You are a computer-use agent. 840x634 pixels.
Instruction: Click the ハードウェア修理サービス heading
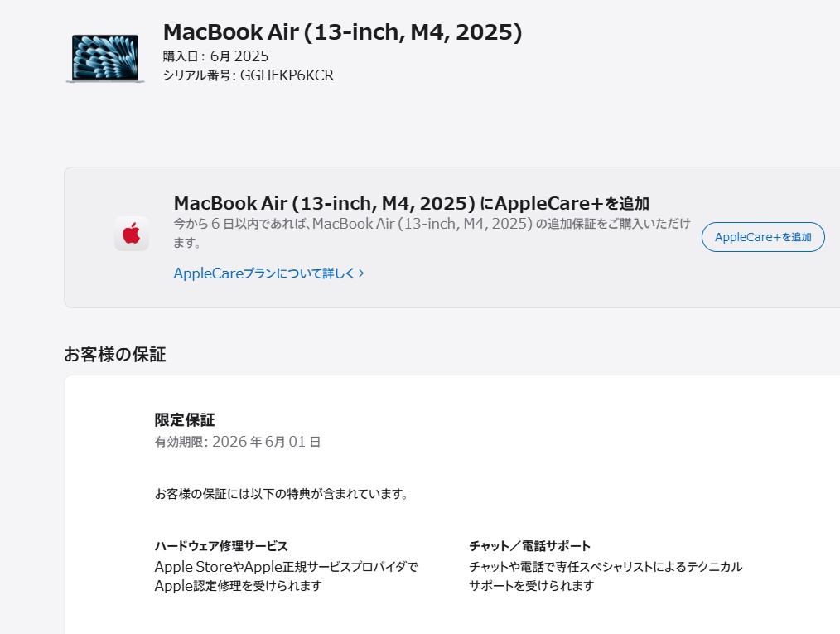pos(221,546)
